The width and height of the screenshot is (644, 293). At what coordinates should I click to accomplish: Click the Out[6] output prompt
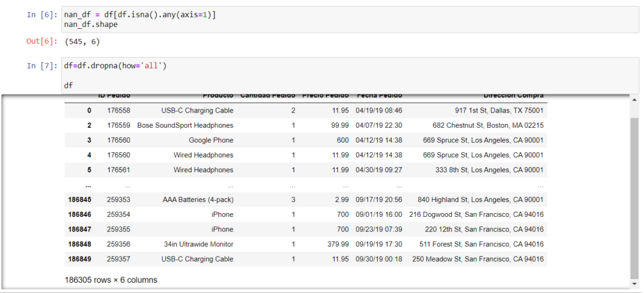(41, 41)
